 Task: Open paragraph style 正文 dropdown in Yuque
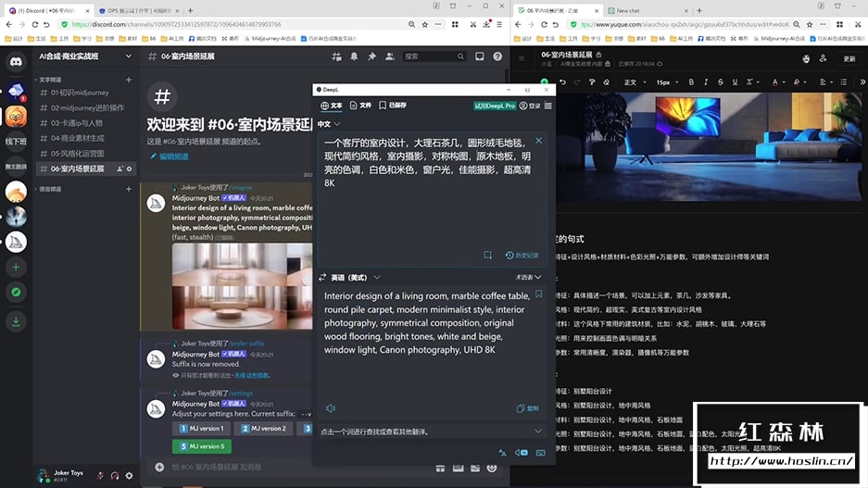coord(635,81)
